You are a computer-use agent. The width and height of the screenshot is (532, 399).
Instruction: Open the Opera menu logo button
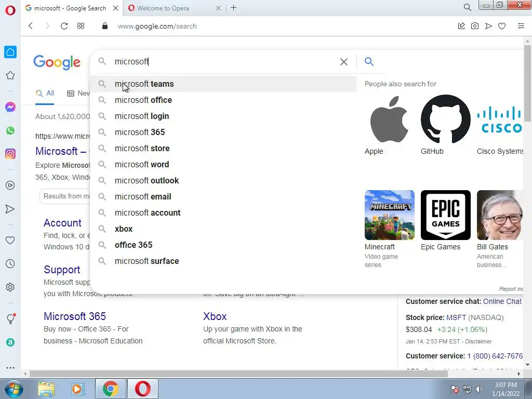pyautogui.click(x=10, y=10)
